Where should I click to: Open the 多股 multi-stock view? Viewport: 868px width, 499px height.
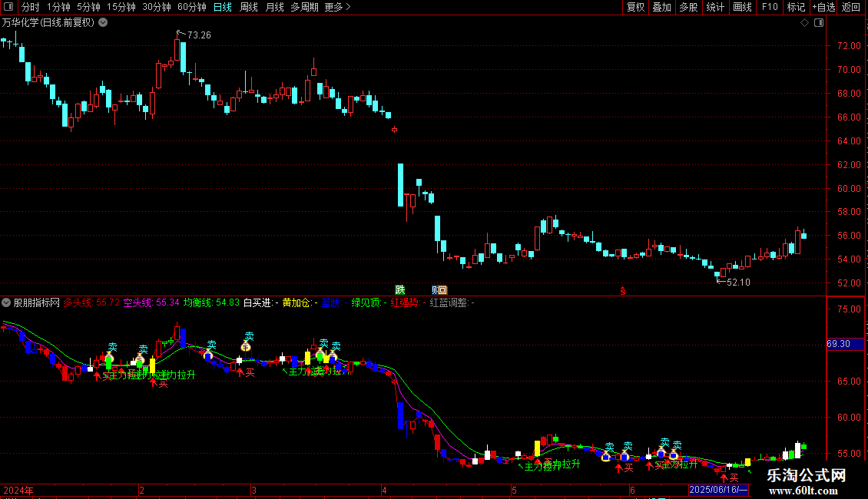688,7
